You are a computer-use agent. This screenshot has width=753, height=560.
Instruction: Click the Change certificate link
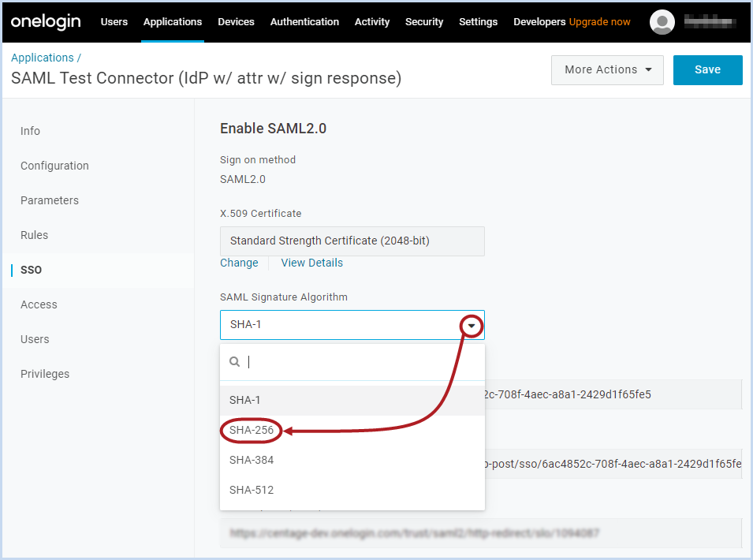point(239,263)
